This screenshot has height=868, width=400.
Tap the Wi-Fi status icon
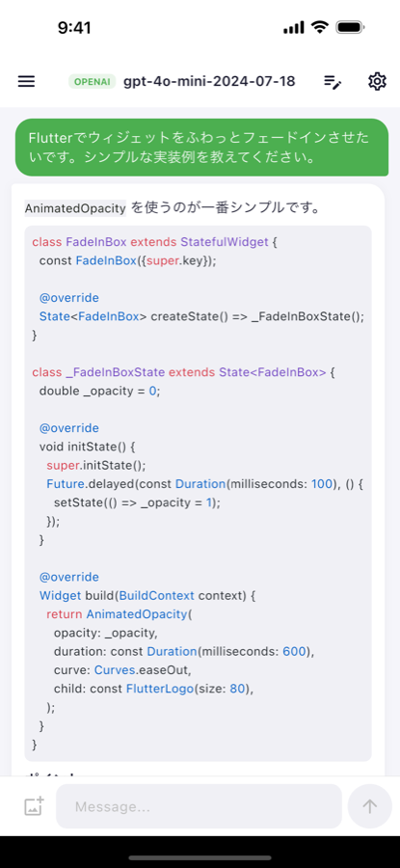click(x=320, y=27)
